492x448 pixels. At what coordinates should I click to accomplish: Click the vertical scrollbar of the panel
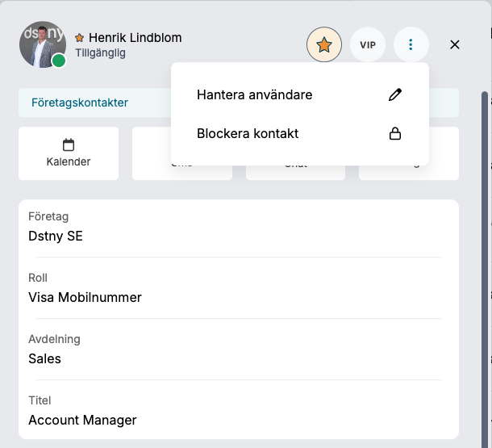point(485,270)
